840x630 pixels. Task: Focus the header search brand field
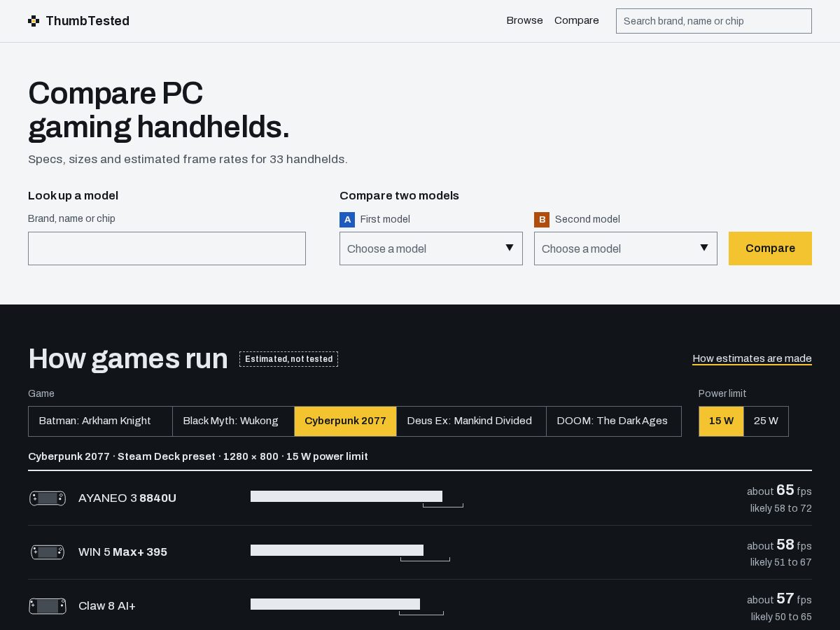point(714,21)
